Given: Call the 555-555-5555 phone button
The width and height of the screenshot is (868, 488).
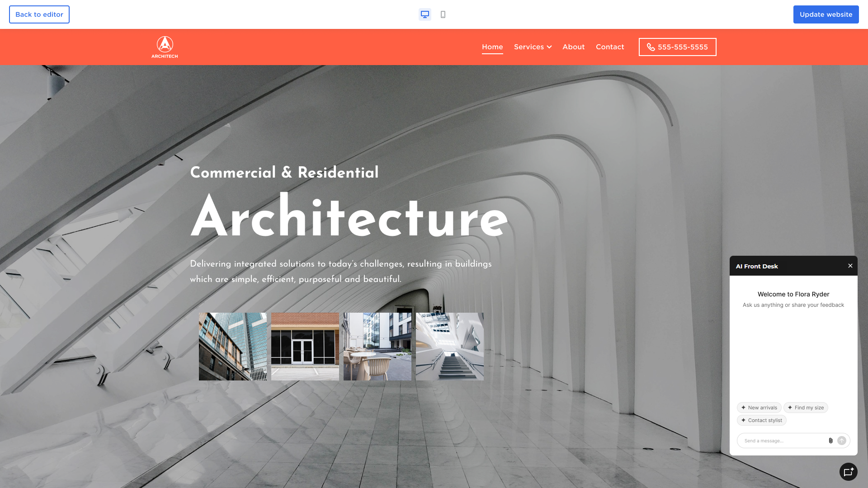Looking at the screenshot, I should 677,47.
